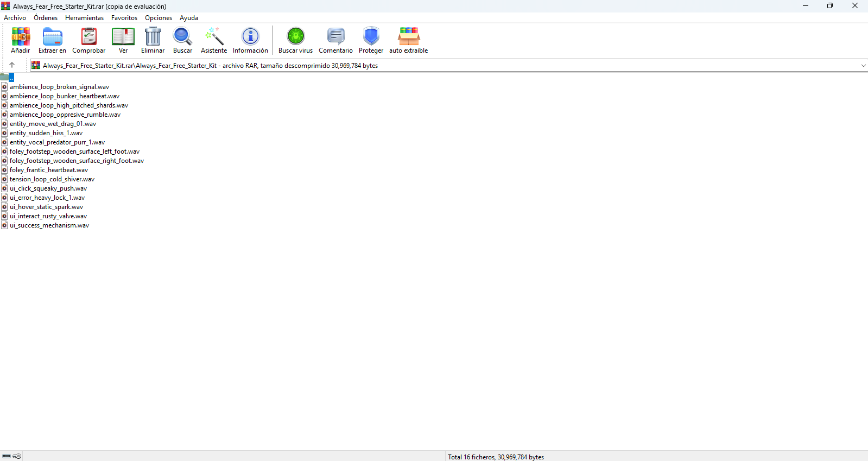Select the parent folder ".." entry
The width and height of the screenshot is (868, 461).
[7, 78]
